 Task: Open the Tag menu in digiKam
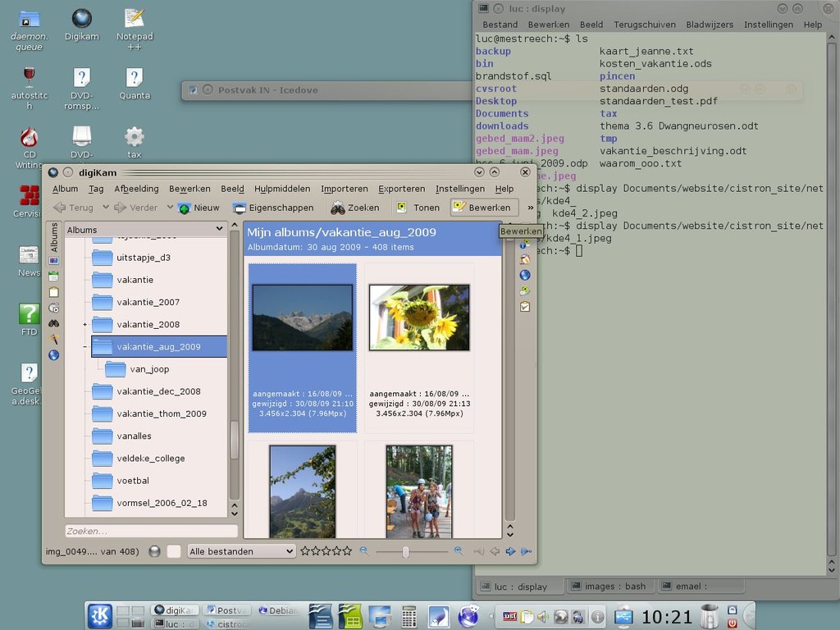click(96, 189)
